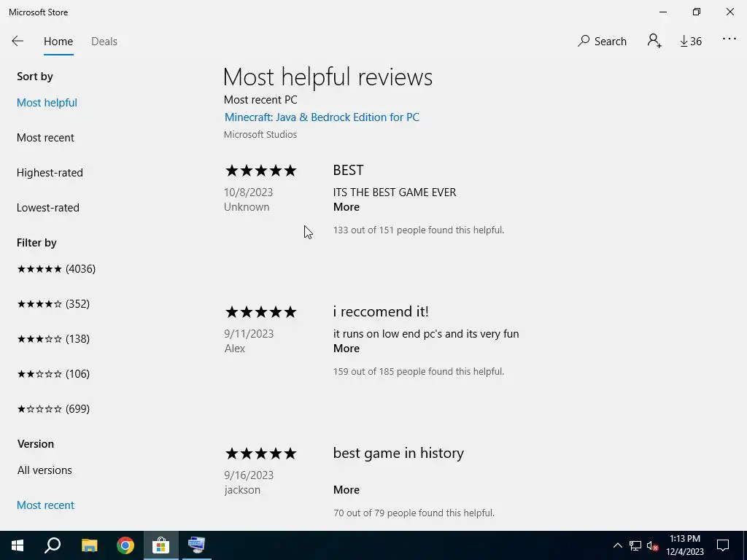Filter by one-star reviews (699)
The height and width of the screenshot is (560, 747).
point(53,409)
